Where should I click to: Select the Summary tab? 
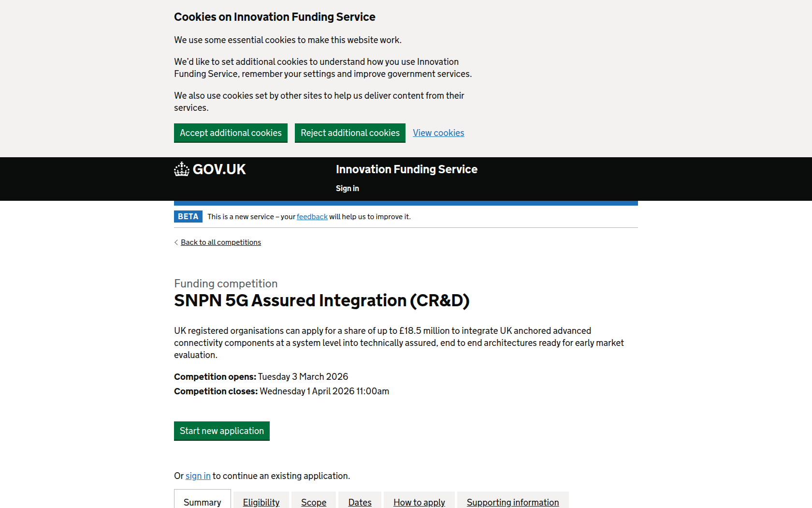pos(202,502)
